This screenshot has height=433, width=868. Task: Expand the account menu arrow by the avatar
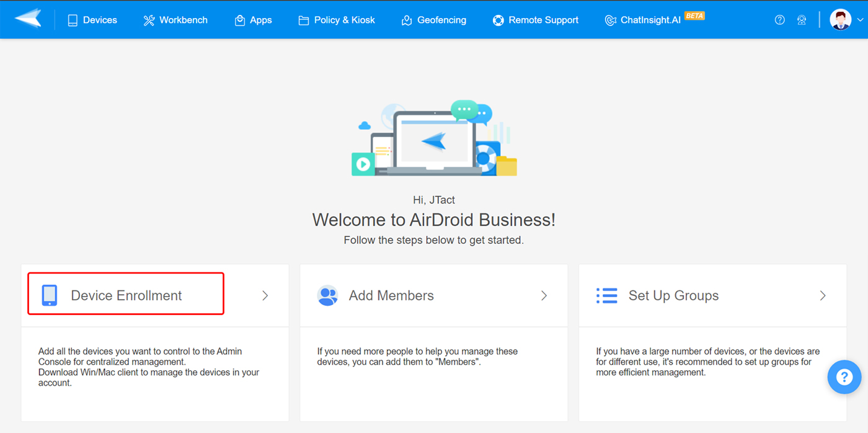pos(860,20)
